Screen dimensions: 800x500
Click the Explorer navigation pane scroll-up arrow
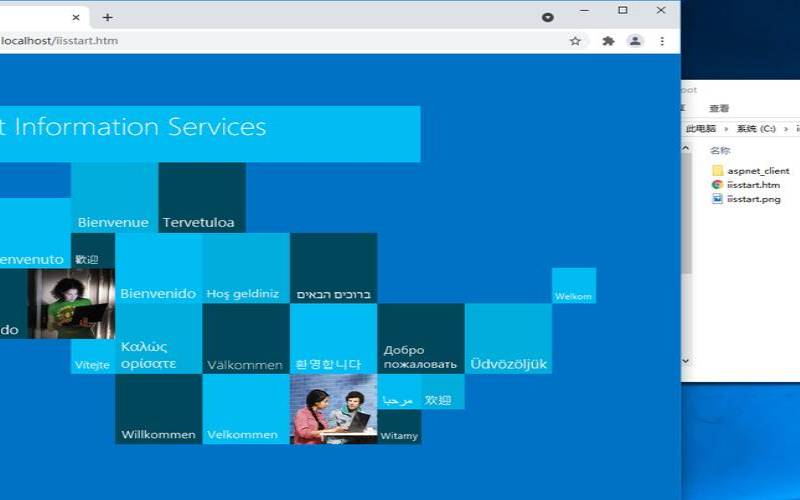[x=686, y=148]
